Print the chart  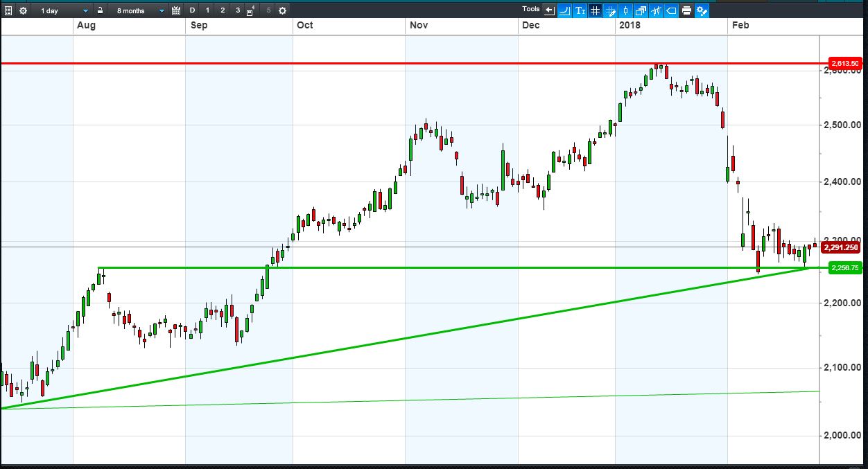point(686,10)
